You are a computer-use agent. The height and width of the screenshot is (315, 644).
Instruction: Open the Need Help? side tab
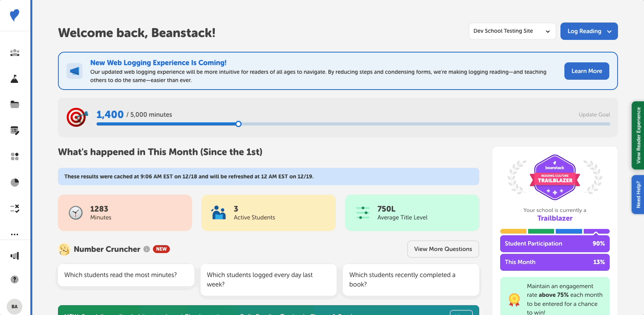[x=638, y=194]
